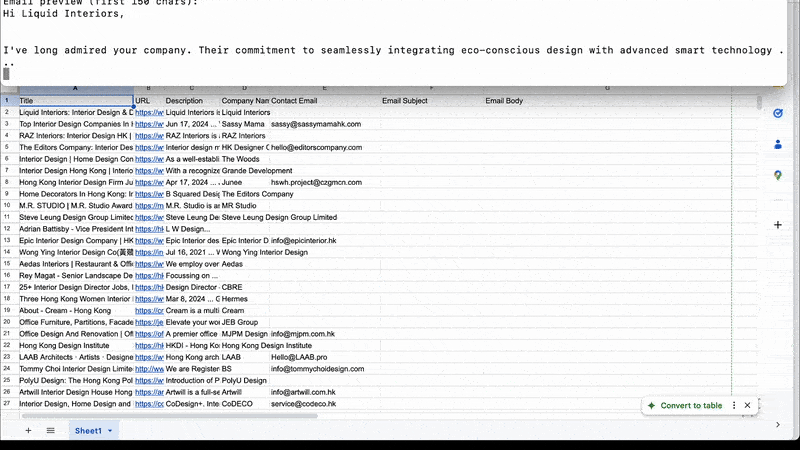The width and height of the screenshot is (800, 450).
Task: Click the plus icon to get add-ons
Action: tap(778, 225)
